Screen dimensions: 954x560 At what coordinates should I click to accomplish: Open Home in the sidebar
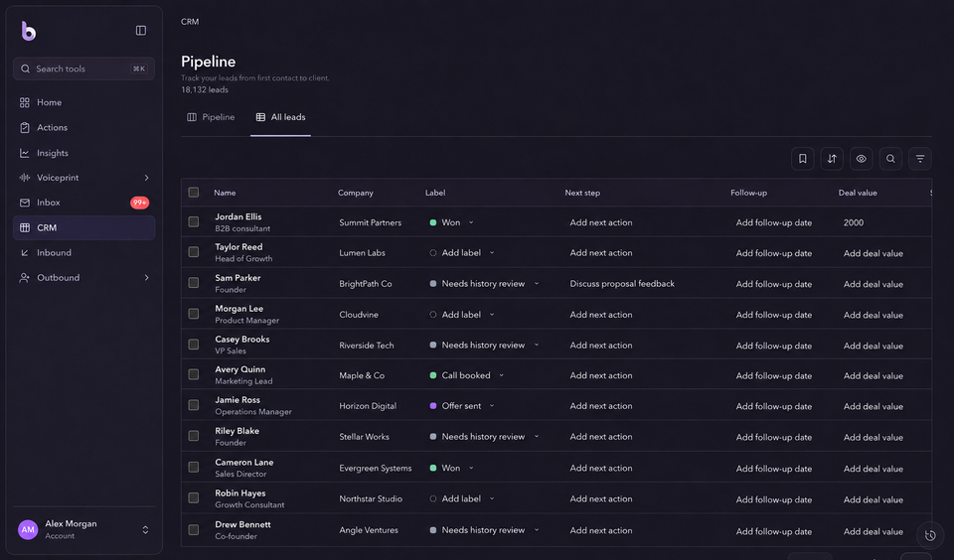point(83,102)
